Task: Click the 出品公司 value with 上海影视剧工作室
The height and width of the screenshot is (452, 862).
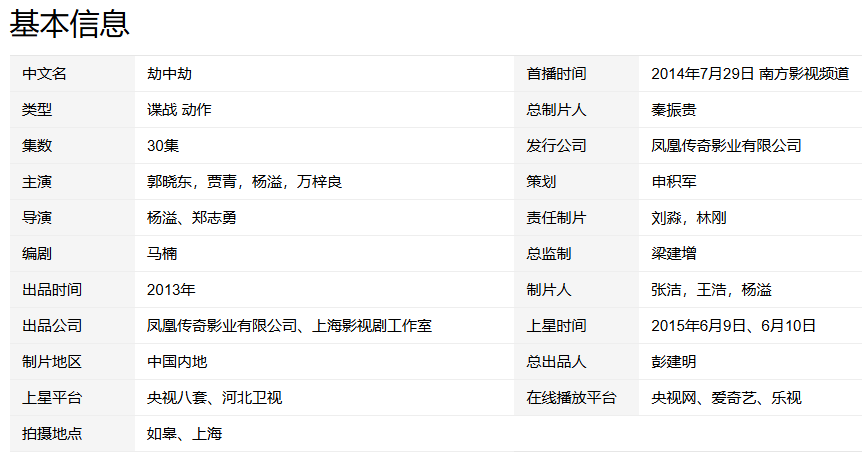Action: click(x=289, y=326)
